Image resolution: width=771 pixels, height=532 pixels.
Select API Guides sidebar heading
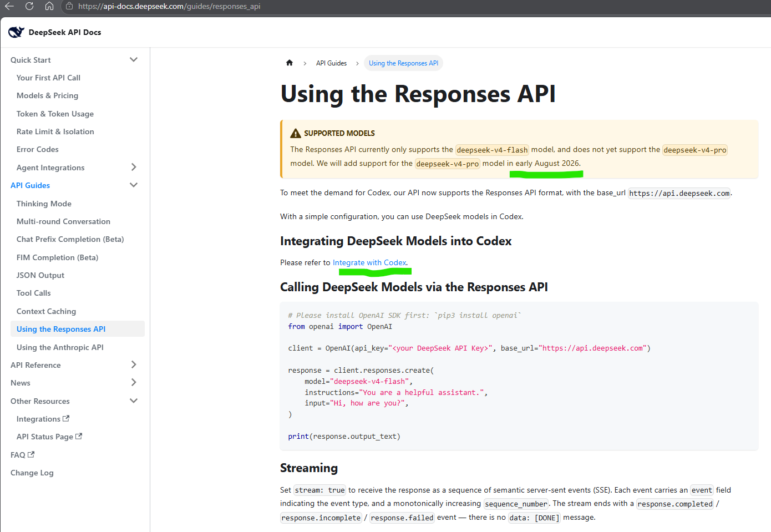tap(30, 185)
